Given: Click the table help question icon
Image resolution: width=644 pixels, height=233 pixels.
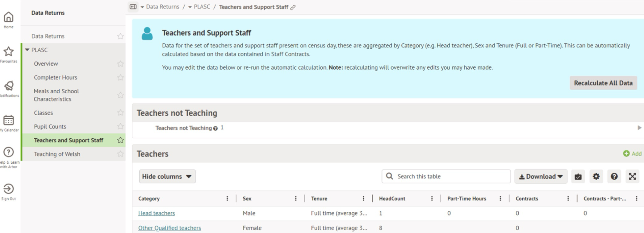Looking at the screenshot, I should pos(614,176).
